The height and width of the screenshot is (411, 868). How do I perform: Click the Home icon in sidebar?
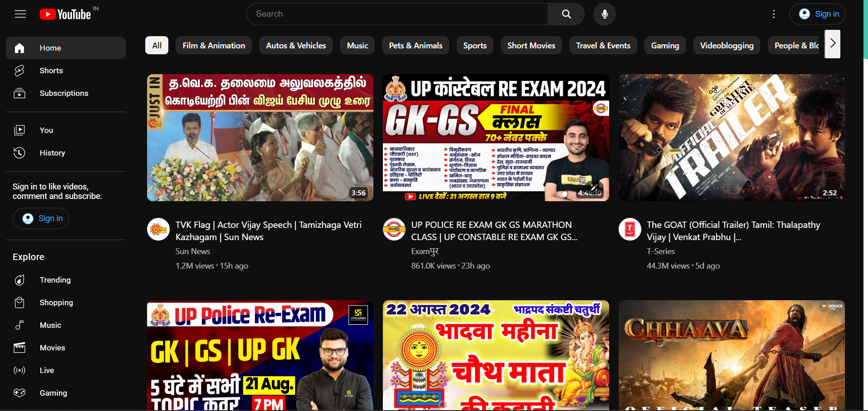point(19,48)
